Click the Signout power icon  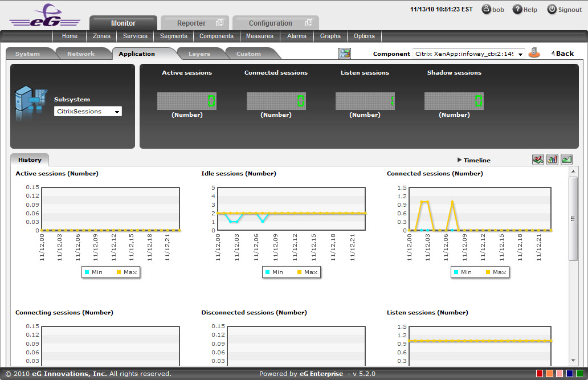coord(552,9)
